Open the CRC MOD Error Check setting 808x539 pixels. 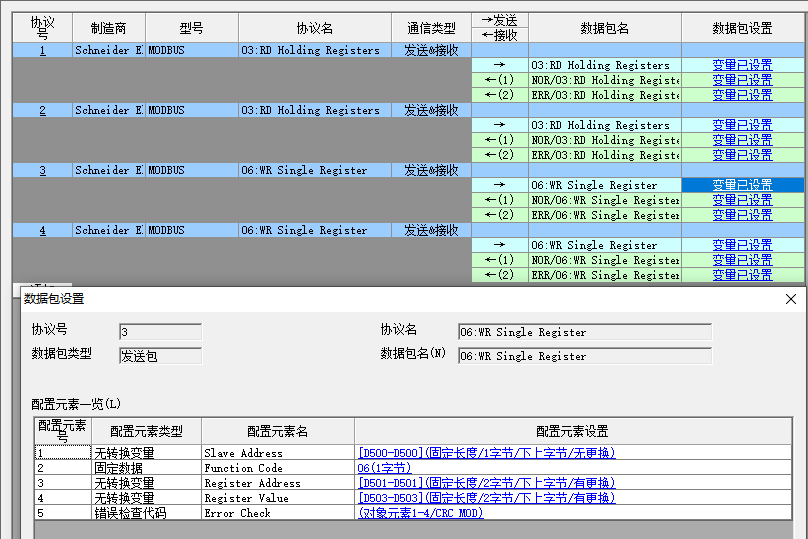tap(420, 513)
